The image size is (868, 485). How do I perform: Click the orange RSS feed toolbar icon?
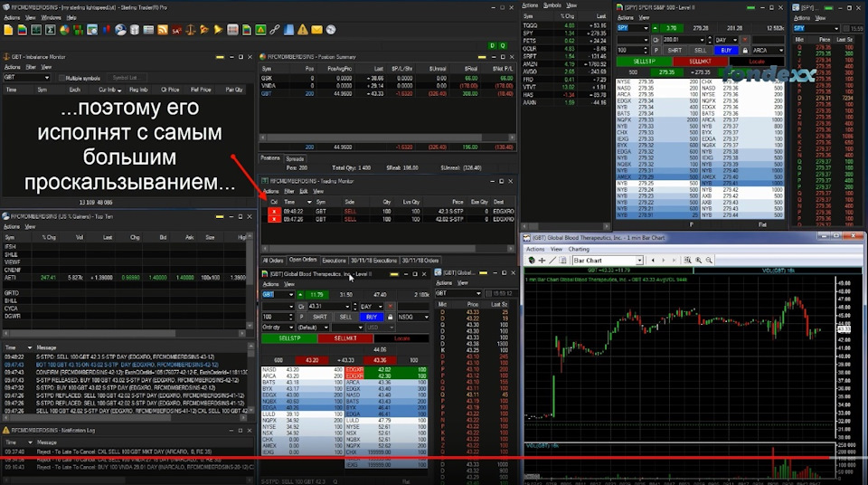click(x=163, y=30)
